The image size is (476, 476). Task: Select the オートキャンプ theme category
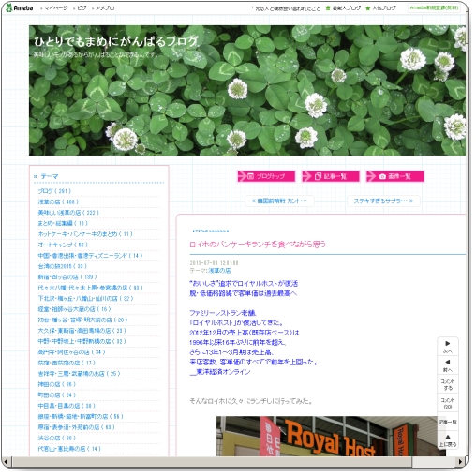(63, 245)
